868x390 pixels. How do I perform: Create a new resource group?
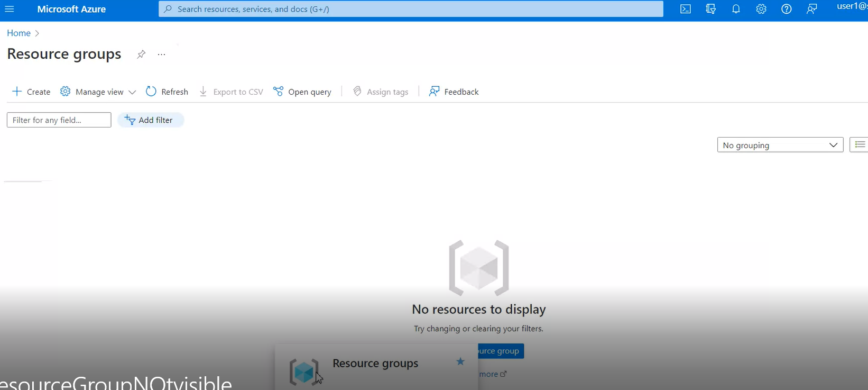pyautogui.click(x=31, y=92)
